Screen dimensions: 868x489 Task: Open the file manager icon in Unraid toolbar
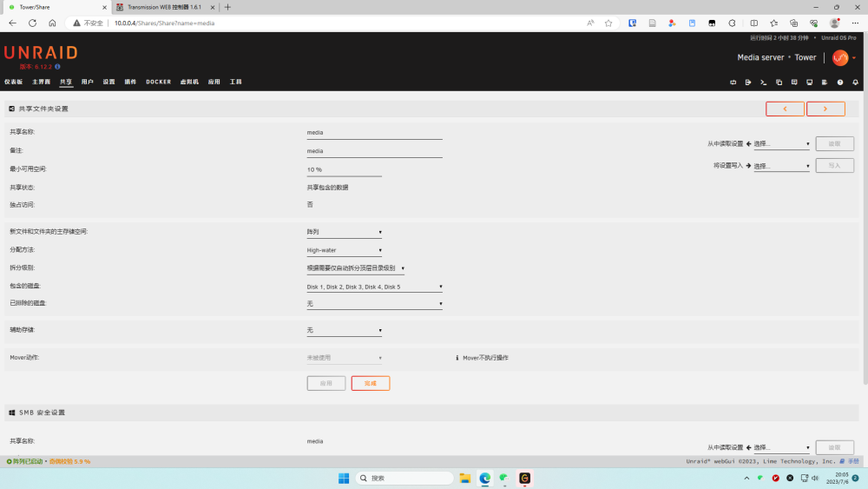pyautogui.click(x=779, y=82)
